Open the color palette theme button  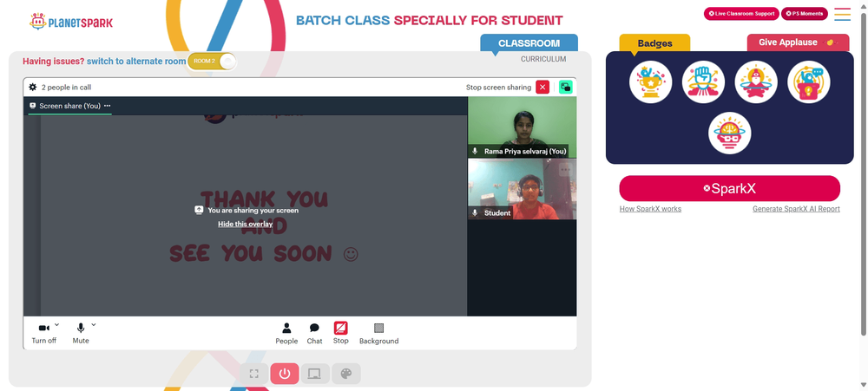click(x=346, y=374)
